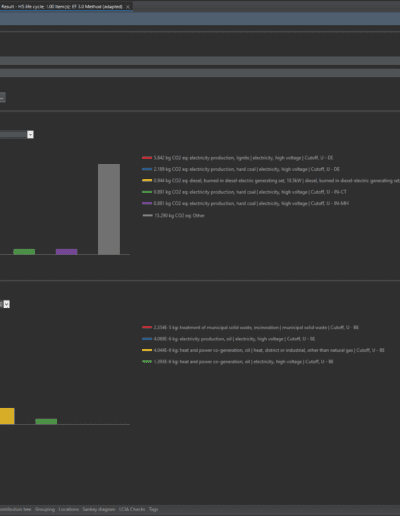The image size is (400, 516).
Task: Click the gray swatch for Other legend entry
Action: 147,216
